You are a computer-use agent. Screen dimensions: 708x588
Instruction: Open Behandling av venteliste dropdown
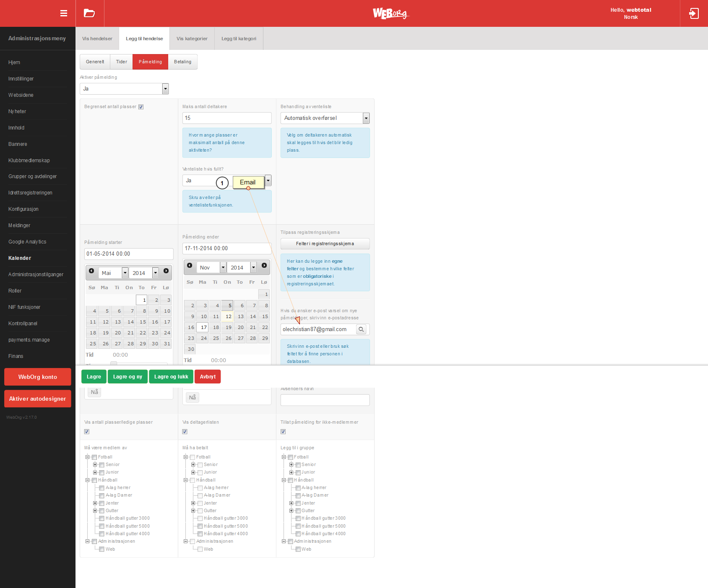[x=325, y=118]
